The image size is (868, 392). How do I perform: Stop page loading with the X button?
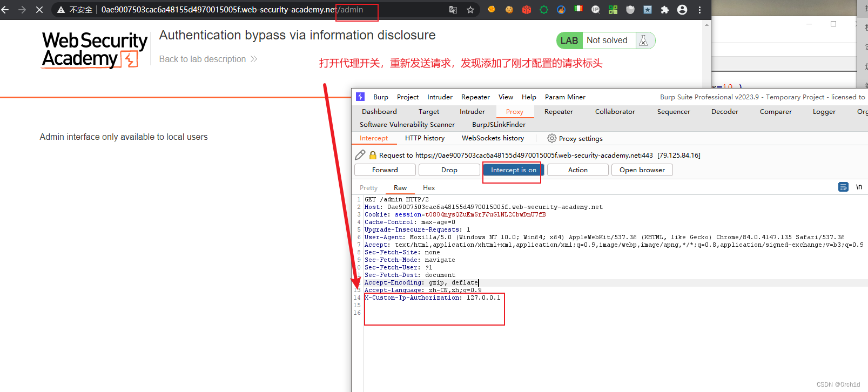point(39,10)
